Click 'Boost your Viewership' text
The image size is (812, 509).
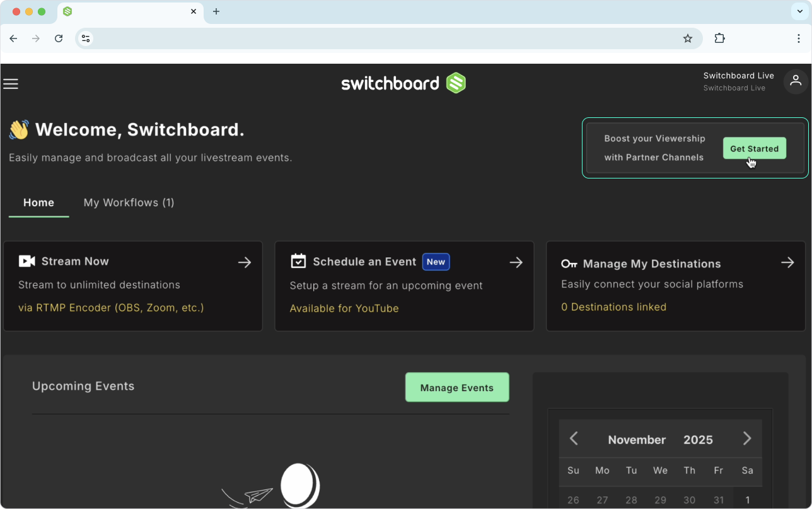(x=654, y=138)
